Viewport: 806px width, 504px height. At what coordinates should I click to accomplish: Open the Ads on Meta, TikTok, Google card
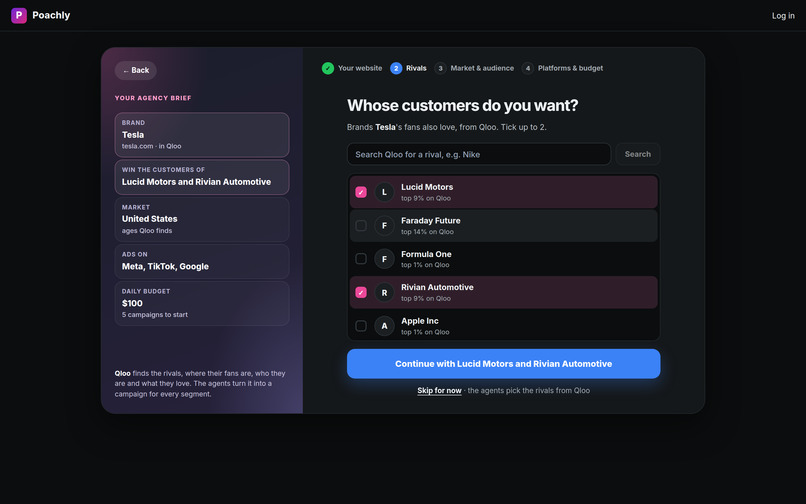click(202, 262)
